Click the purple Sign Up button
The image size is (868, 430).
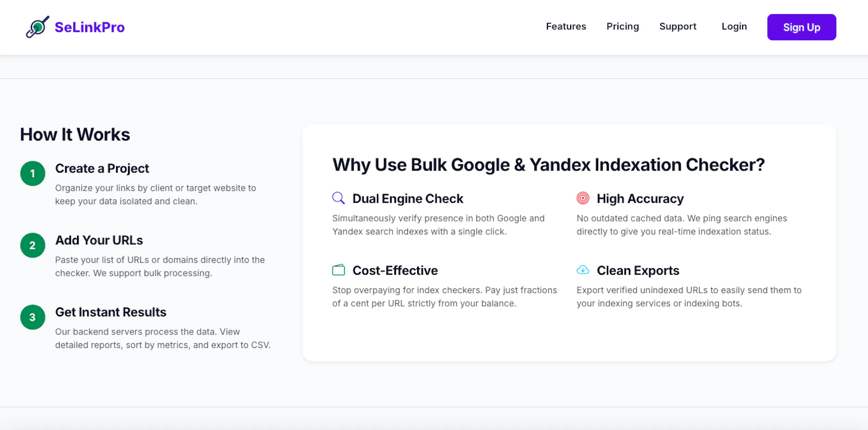coord(801,27)
